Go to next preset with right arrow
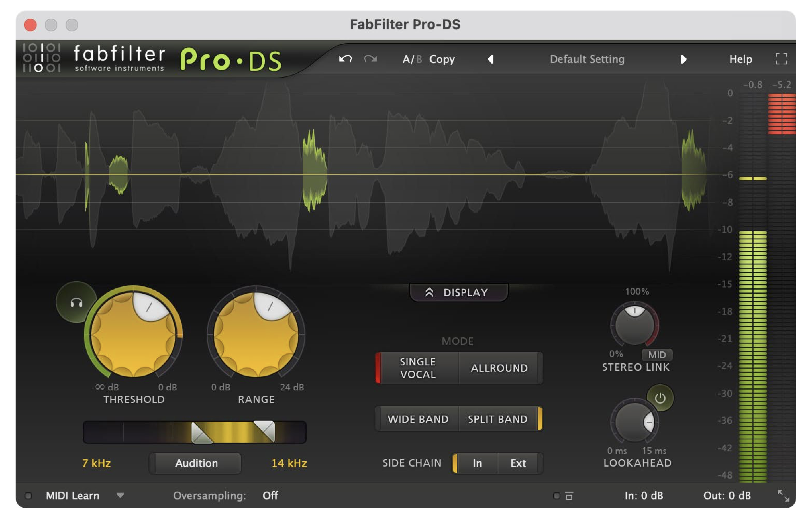Screen dimensions: 812x519 [x=683, y=59]
